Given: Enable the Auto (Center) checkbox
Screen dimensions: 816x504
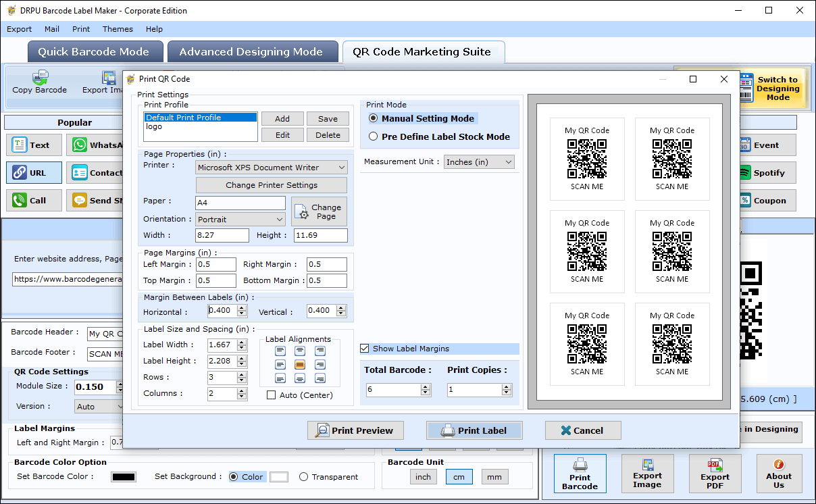Looking at the screenshot, I should (x=272, y=395).
